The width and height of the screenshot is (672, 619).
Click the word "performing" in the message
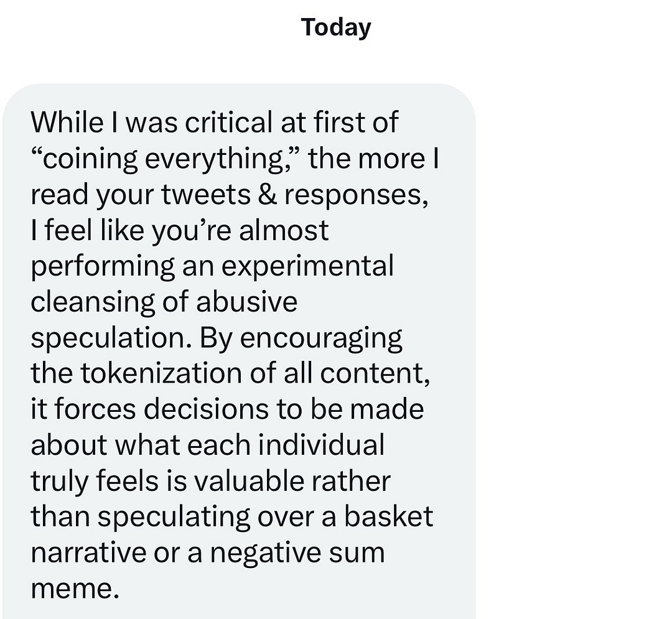point(103,266)
